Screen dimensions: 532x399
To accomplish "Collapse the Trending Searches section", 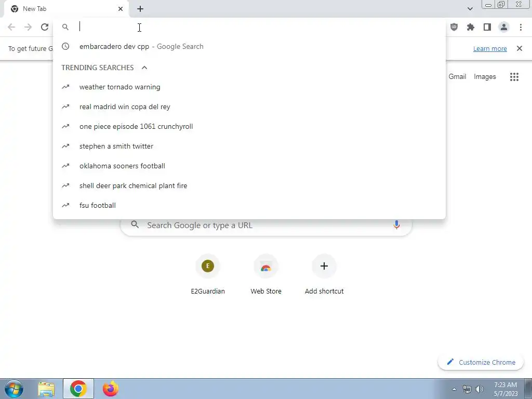I will coord(144,68).
